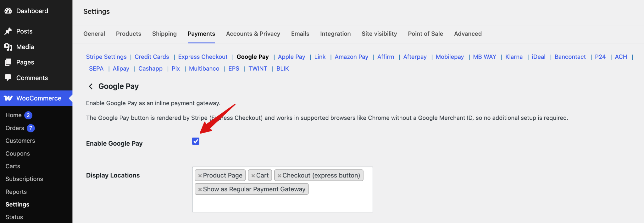Open the Display Locations multi-select field

pyautogui.click(x=282, y=189)
